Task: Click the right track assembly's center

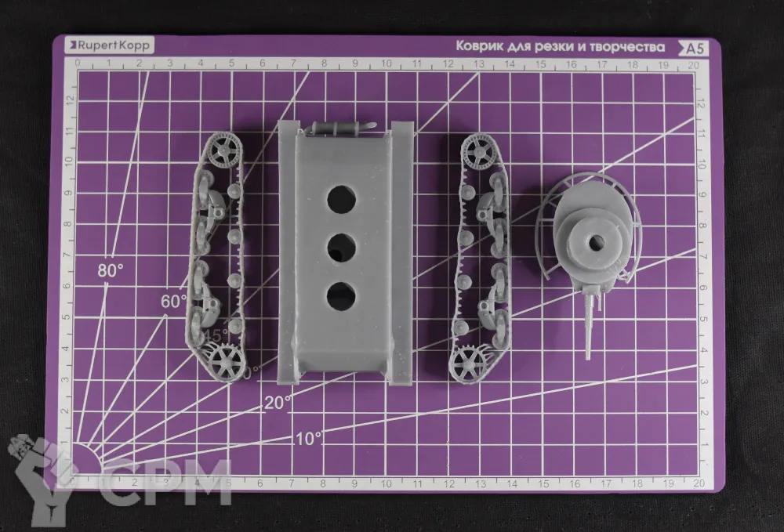Action: tap(481, 255)
